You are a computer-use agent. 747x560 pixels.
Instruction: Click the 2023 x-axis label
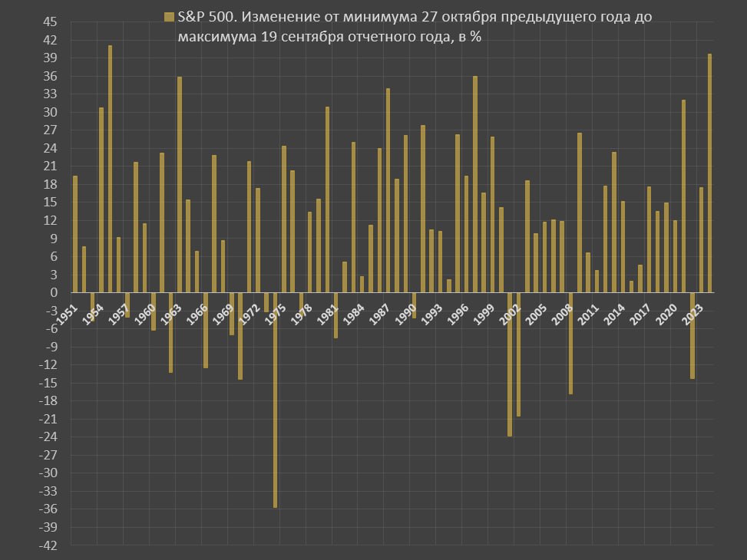(691, 314)
